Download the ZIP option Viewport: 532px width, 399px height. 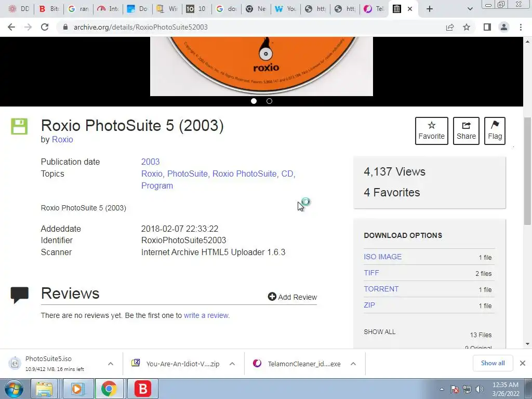click(369, 305)
